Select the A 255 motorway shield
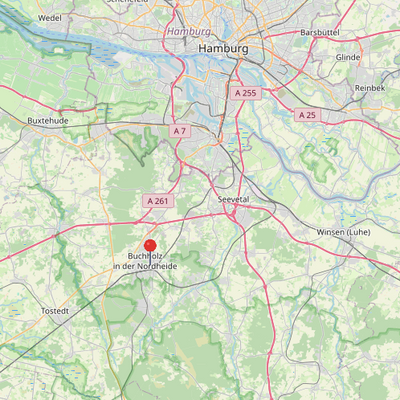This screenshot has width=400, height=400. (x=246, y=93)
